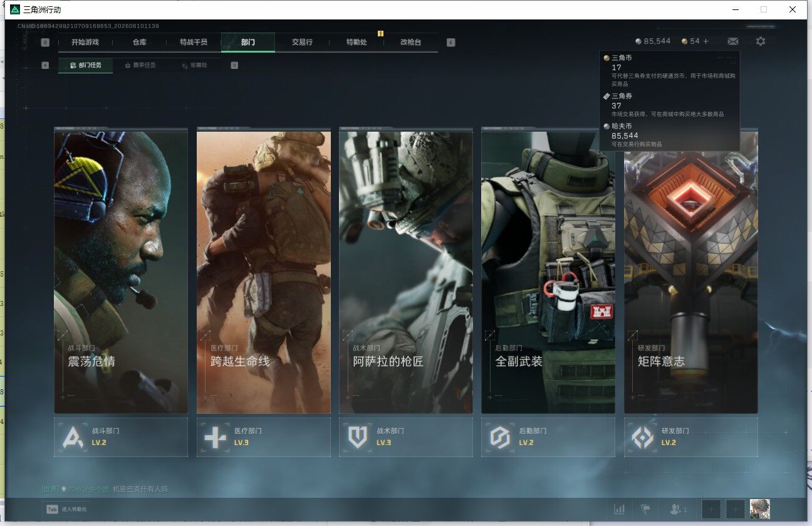
Task: Click the E key hint icon
Action: click(451, 43)
